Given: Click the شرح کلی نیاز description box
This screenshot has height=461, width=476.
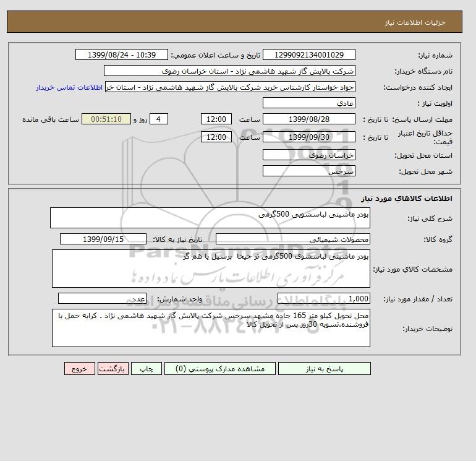Looking at the screenshot, I should 210,218.
